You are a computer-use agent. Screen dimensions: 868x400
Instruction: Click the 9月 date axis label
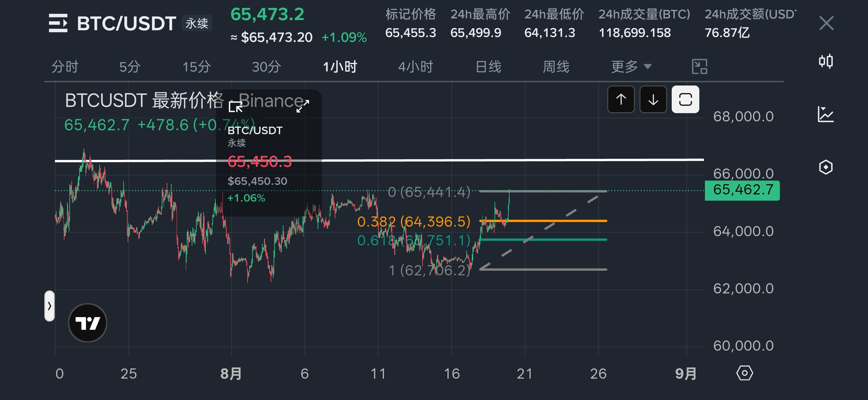[x=686, y=374]
